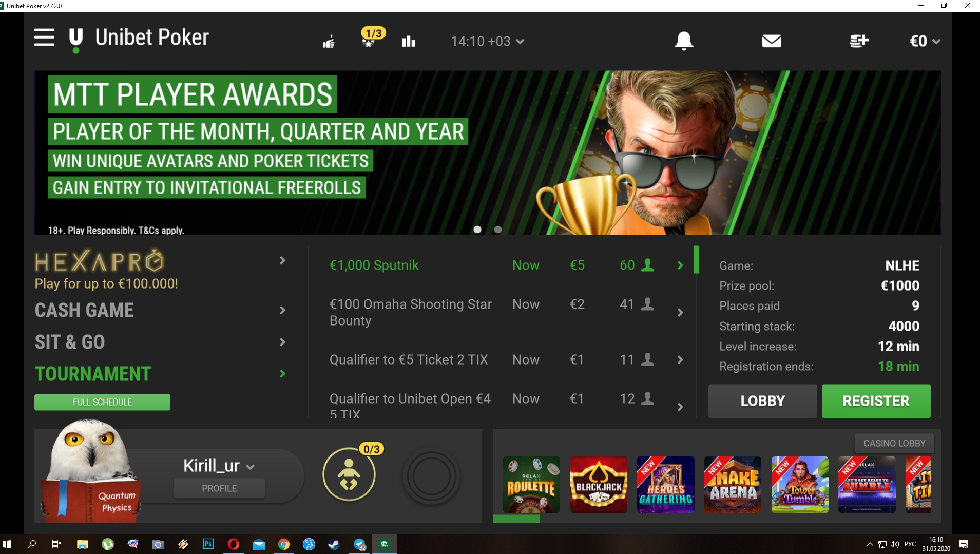
Task: Open the notifications bell
Action: coord(684,41)
